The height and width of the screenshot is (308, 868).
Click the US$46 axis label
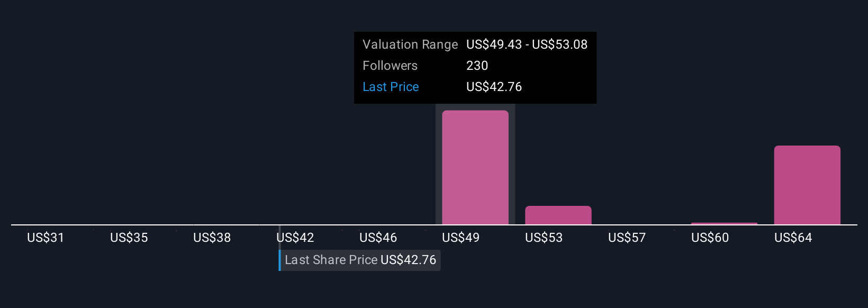tap(378, 238)
